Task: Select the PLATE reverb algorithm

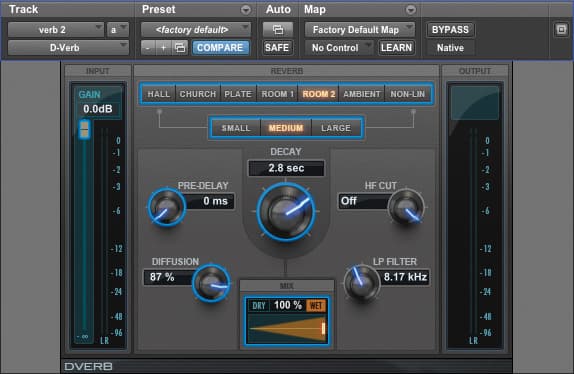Action: point(238,94)
